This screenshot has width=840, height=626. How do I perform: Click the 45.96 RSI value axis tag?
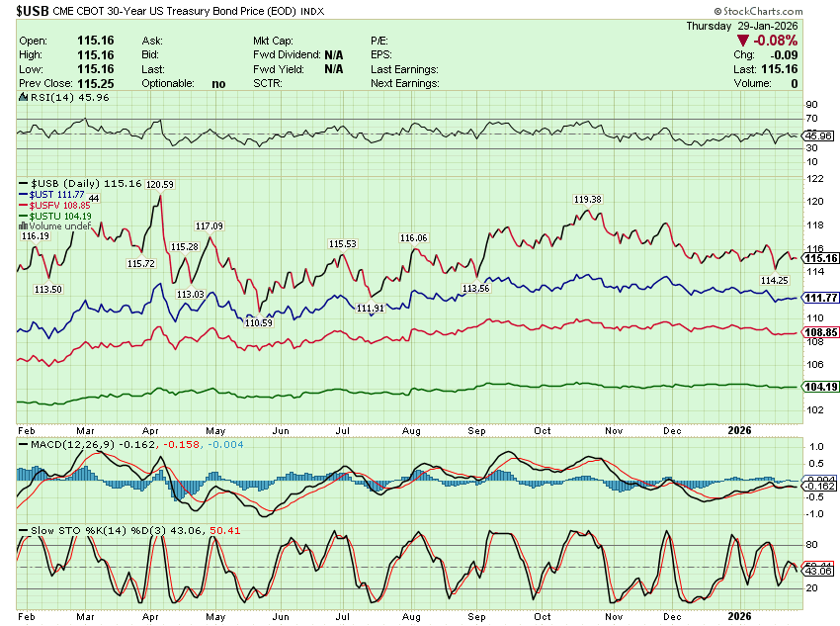818,135
